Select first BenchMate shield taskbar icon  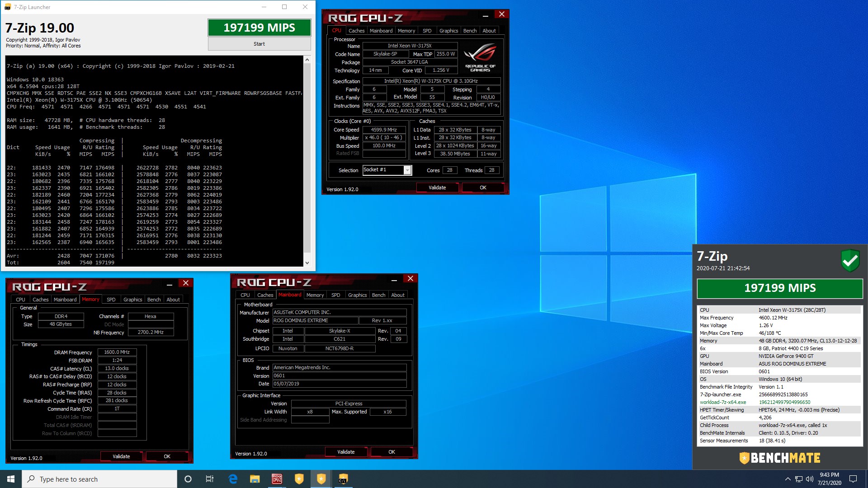coord(299,479)
